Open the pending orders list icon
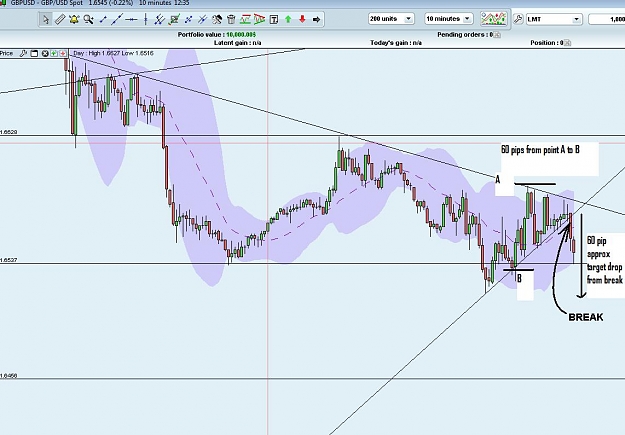Screen dimensions: 625x435 click(x=497, y=35)
